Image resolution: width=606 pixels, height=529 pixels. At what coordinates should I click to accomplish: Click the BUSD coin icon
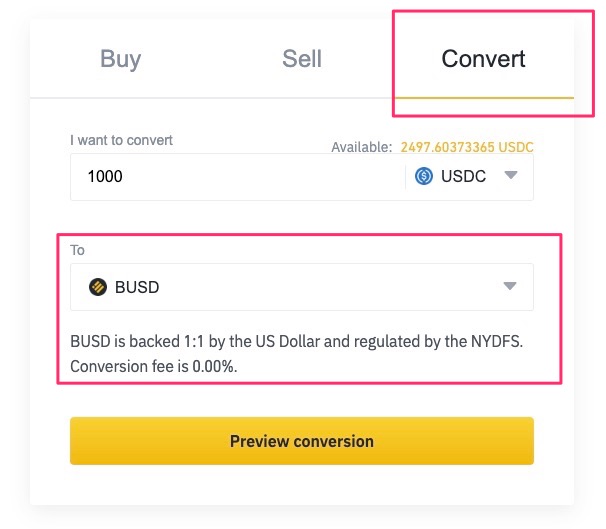pos(98,287)
